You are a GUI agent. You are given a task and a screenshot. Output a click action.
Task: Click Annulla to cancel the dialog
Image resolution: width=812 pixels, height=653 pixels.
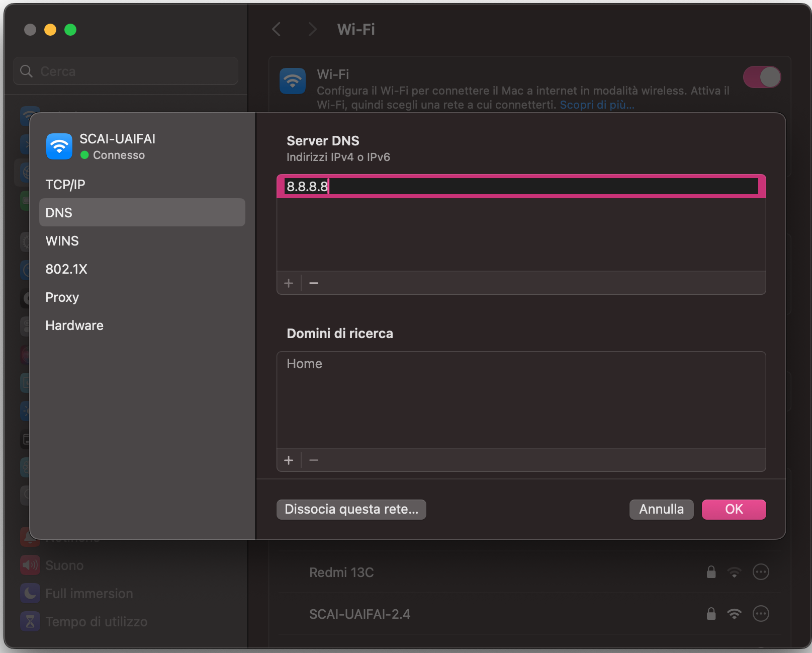point(661,509)
